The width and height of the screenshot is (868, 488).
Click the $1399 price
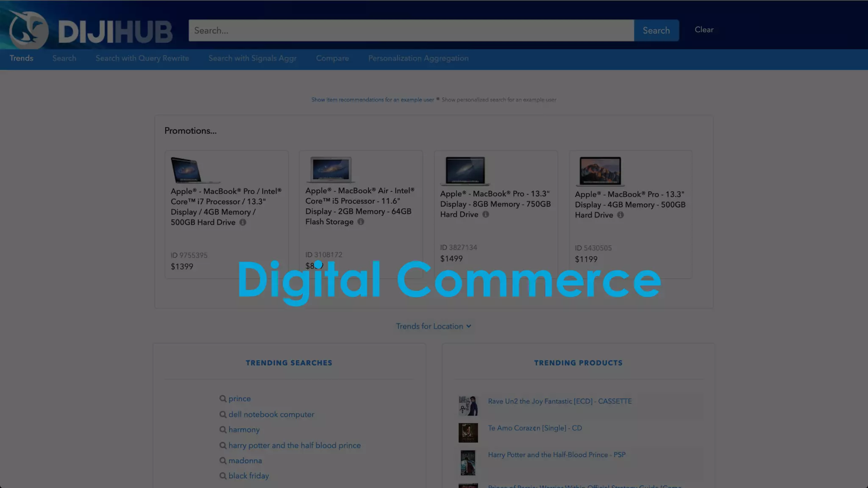(x=182, y=266)
